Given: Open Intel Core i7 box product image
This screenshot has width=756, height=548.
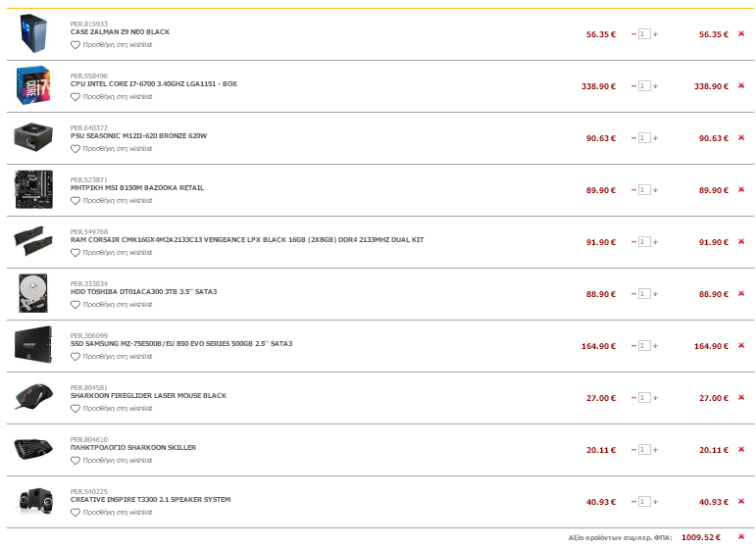Looking at the screenshot, I should pos(33,85).
